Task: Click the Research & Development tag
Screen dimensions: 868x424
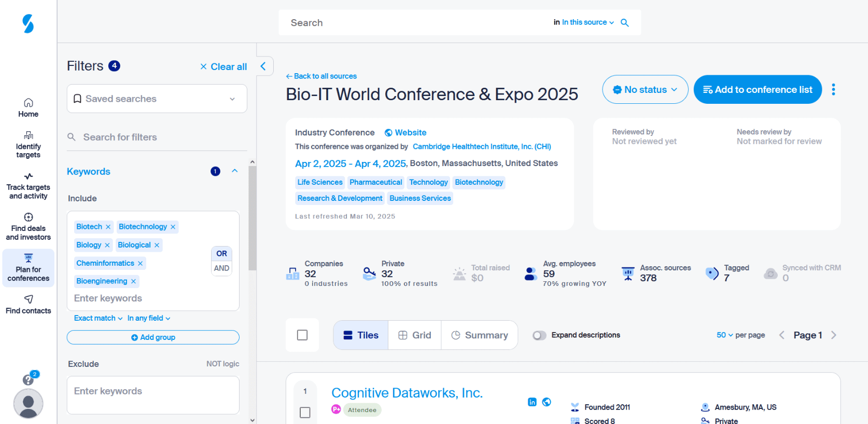Action: [x=340, y=198]
